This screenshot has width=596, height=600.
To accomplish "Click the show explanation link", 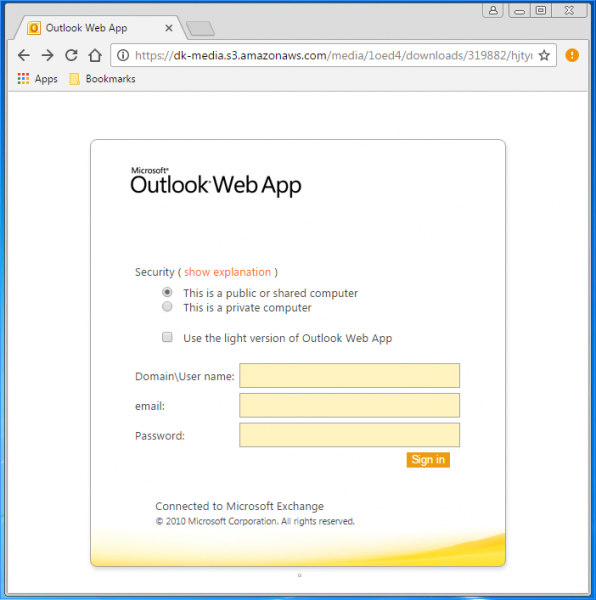I will [227, 272].
